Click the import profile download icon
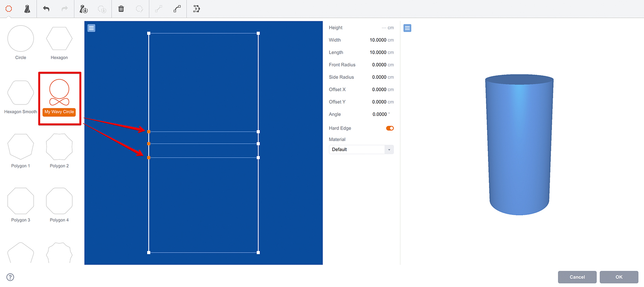 tap(83, 9)
